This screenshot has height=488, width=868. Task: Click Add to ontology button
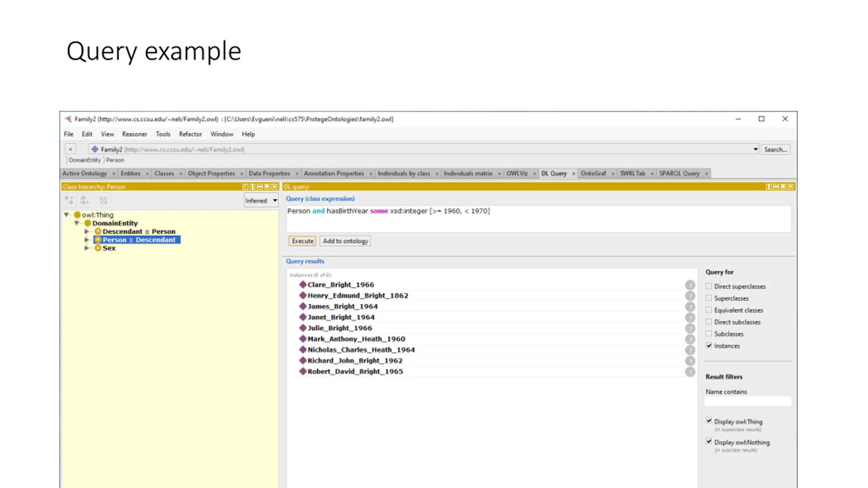tap(345, 241)
